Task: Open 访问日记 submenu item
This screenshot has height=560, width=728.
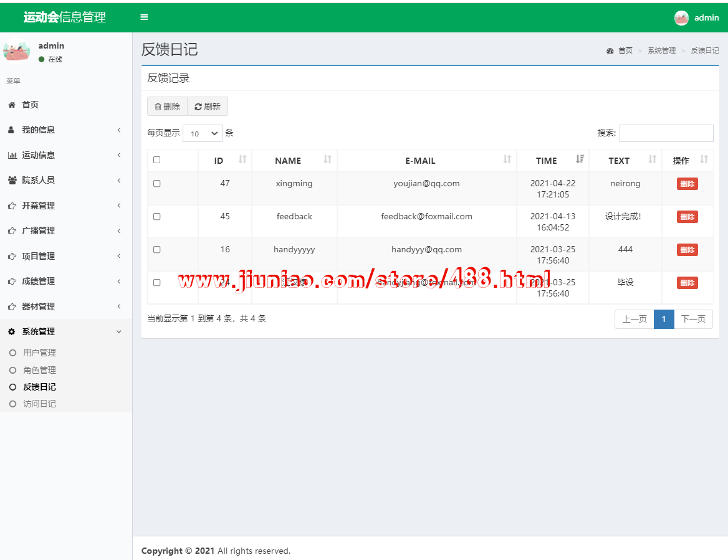Action: point(40,404)
